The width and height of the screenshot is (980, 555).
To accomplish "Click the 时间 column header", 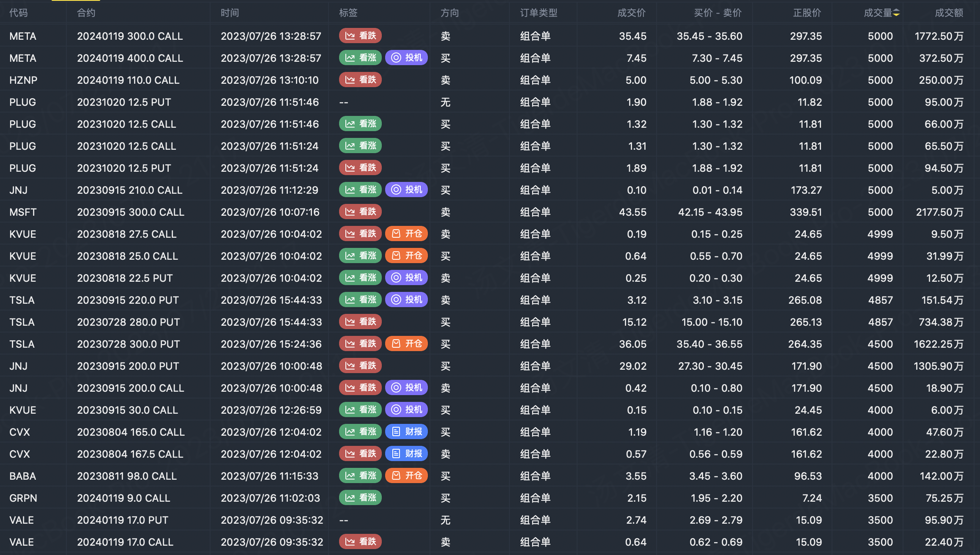I will tap(230, 13).
